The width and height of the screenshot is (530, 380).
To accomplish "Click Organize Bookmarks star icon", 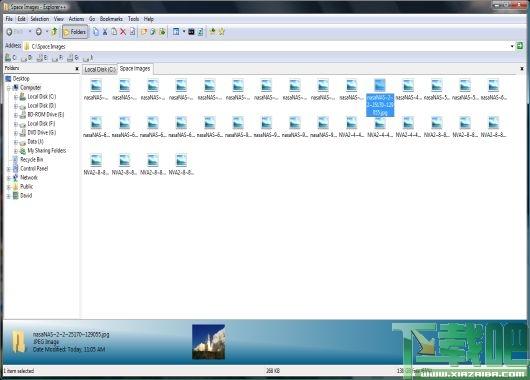I will pyautogui.click(x=222, y=32).
